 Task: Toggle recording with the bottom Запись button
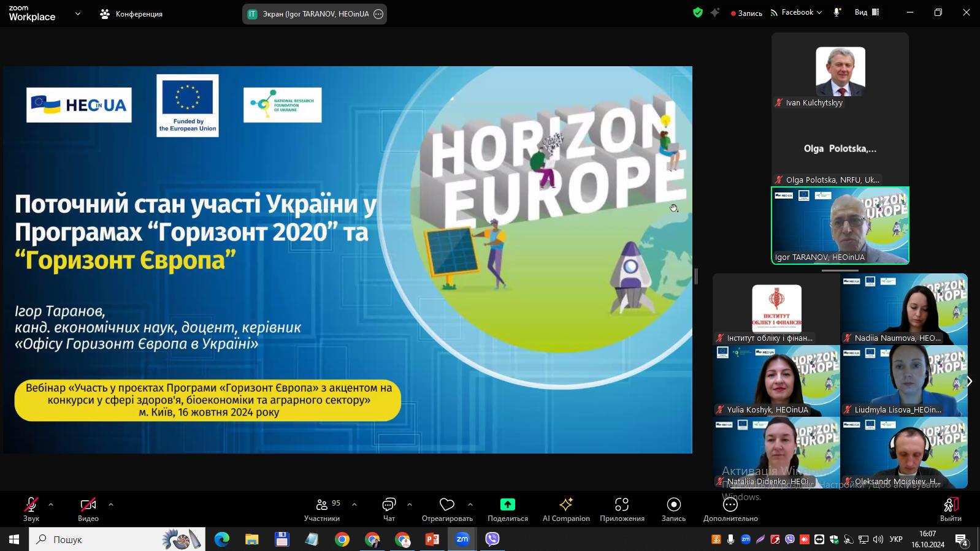673,509
